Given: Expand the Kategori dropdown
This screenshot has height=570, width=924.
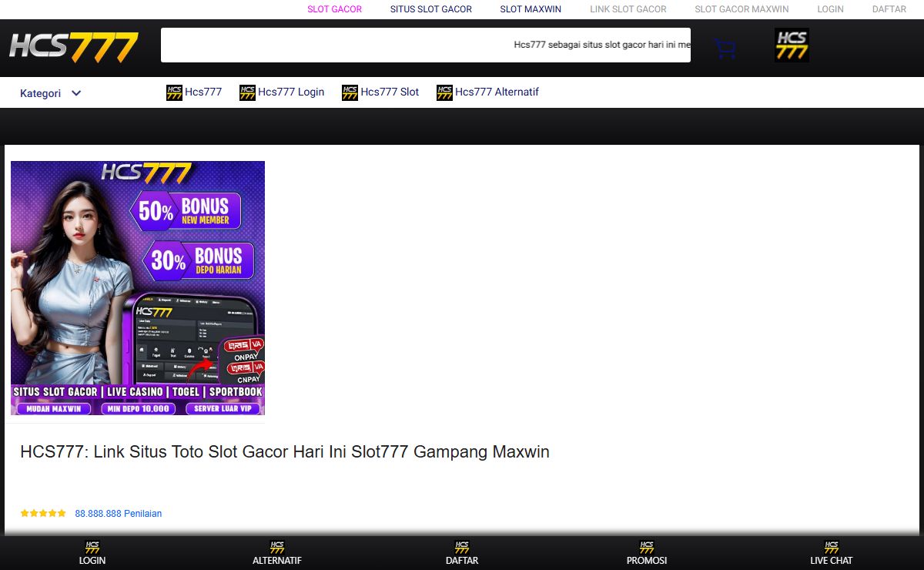Looking at the screenshot, I should [51, 93].
